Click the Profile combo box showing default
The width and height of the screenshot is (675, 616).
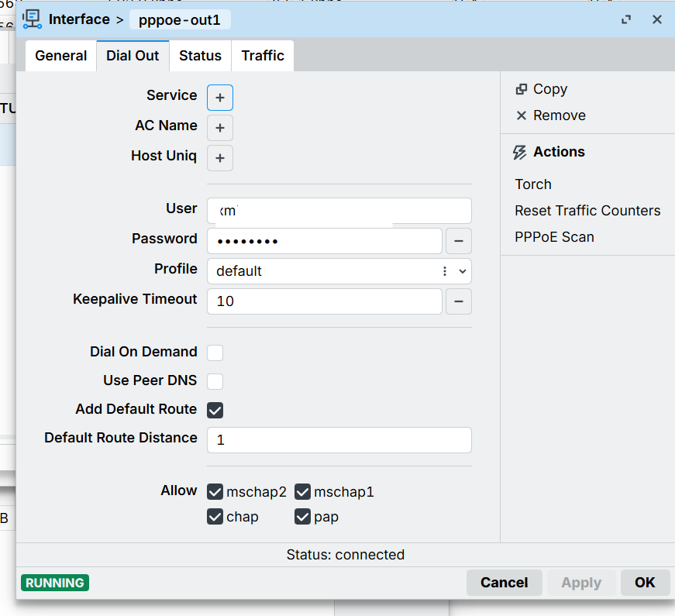(339, 271)
